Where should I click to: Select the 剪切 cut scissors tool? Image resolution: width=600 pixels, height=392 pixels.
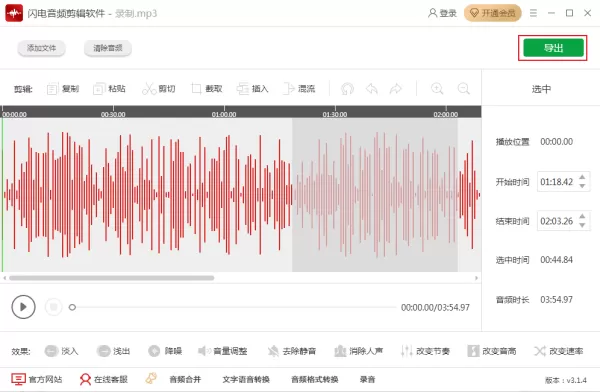(158, 89)
